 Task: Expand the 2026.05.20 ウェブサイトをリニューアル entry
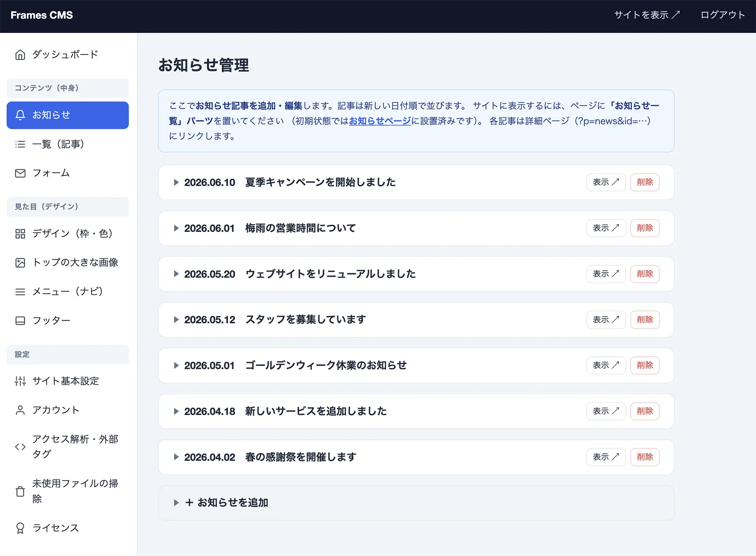click(176, 274)
